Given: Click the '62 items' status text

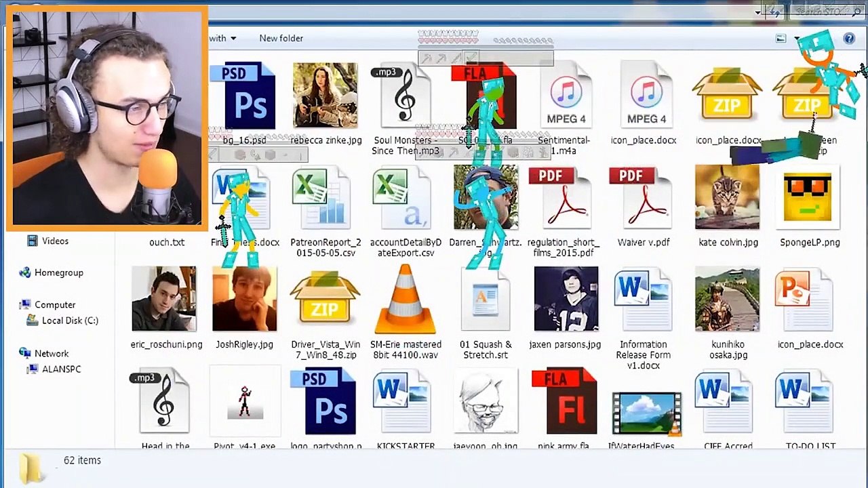Looking at the screenshot, I should (x=82, y=460).
